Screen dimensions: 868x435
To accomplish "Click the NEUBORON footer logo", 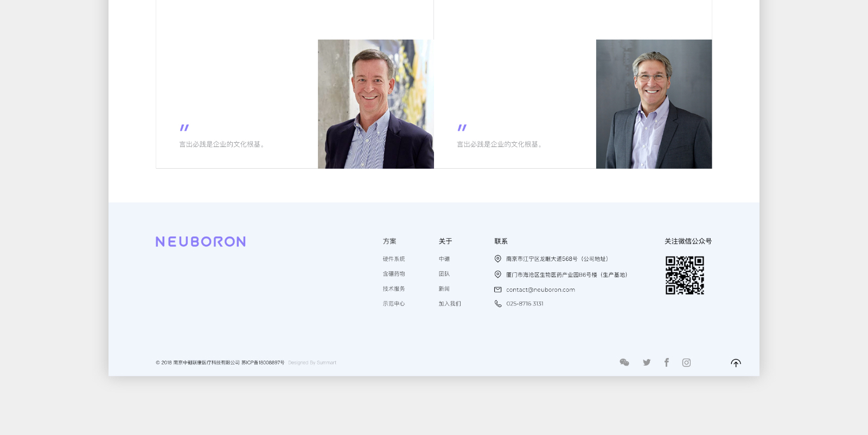I will [201, 241].
